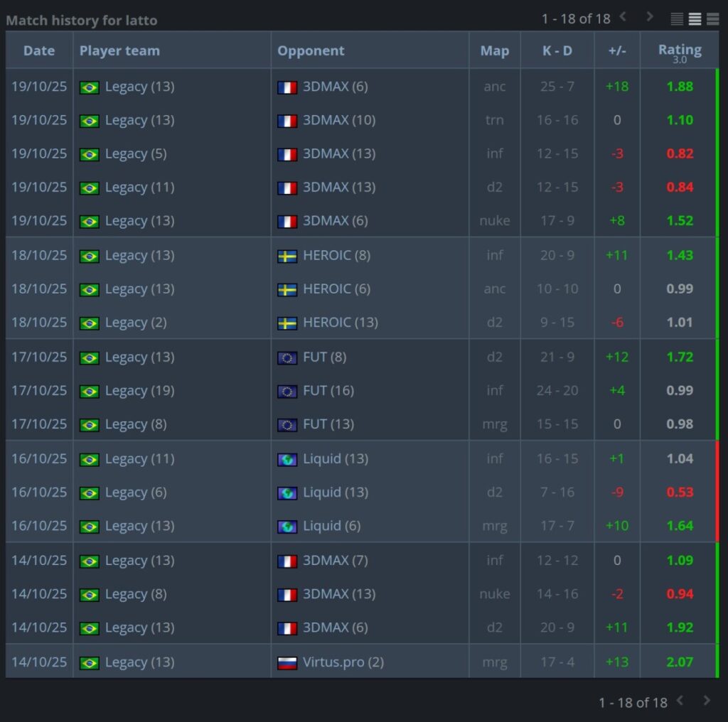This screenshot has height=722, width=728.
Task: Sort by Rating 3.0 column header
Action: [x=679, y=50]
